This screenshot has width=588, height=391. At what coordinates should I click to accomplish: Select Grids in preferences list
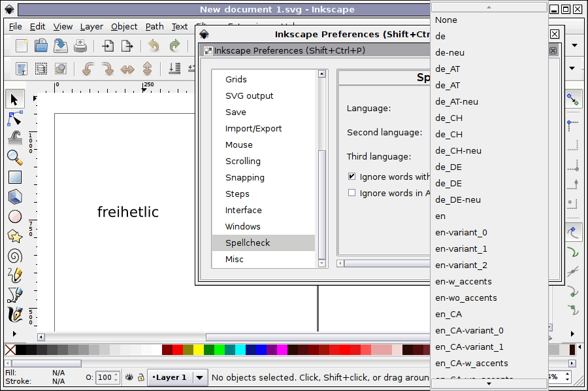tap(264, 79)
